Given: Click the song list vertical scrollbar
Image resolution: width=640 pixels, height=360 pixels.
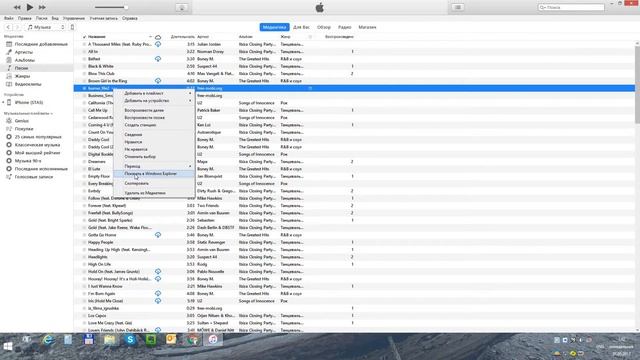Looking at the screenshot, I should pos(637,84).
